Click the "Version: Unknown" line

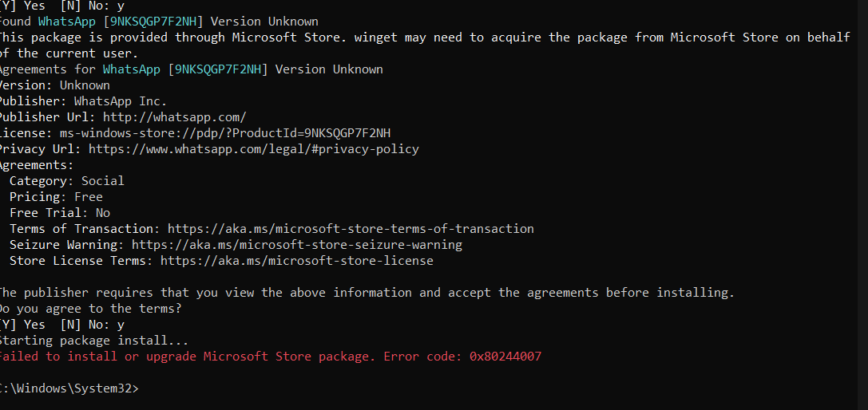pyautogui.click(x=54, y=85)
